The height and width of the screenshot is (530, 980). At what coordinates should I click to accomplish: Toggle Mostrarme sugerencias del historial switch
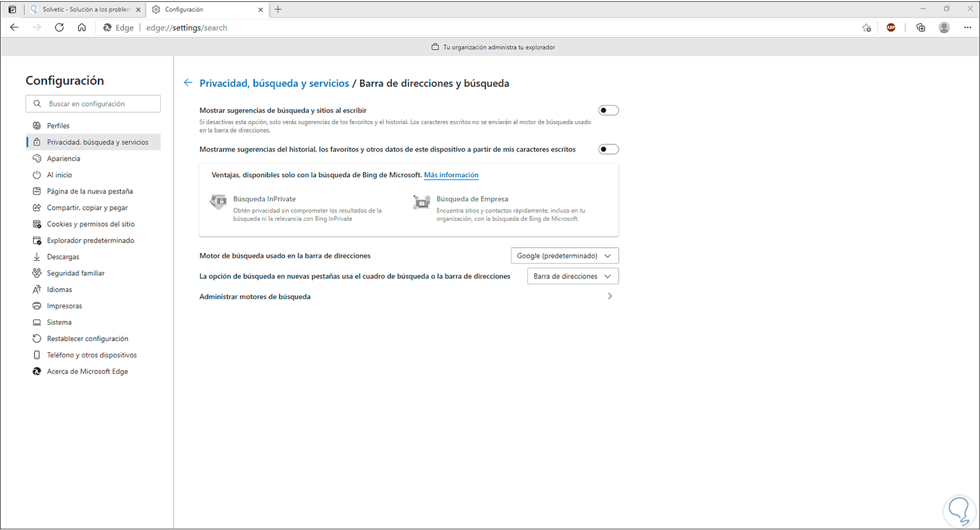(x=608, y=149)
